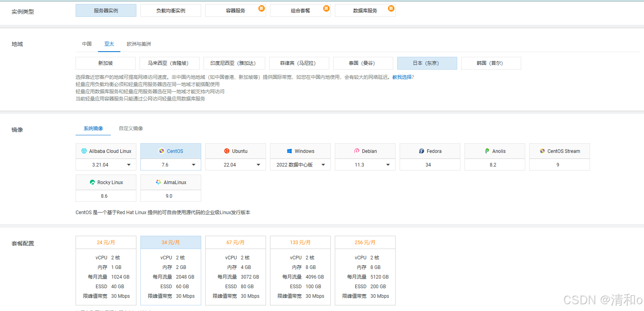This screenshot has width=644, height=311.
Task: Click the new badge on 组合套餐
Action: pyautogui.click(x=326, y=8)
